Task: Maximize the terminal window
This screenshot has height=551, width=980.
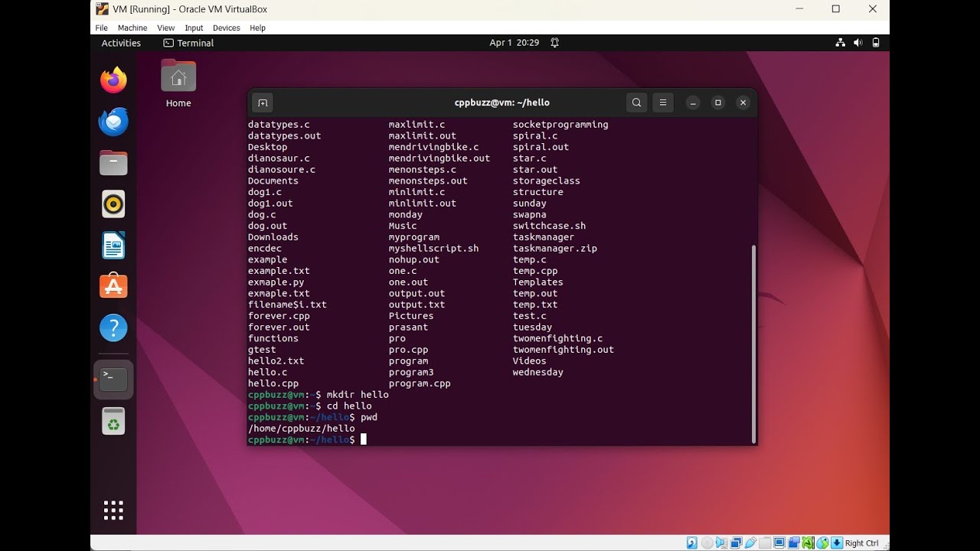Action: 717,103
